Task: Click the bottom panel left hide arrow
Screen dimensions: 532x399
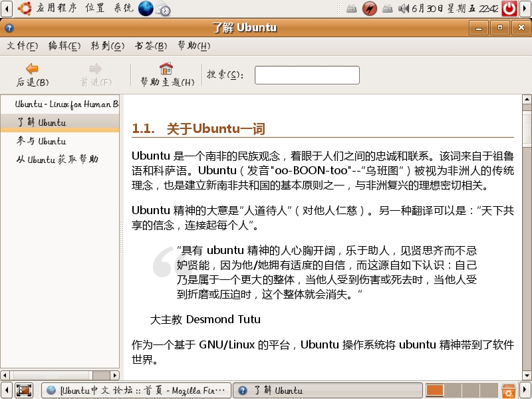Action: pos(7,390)
